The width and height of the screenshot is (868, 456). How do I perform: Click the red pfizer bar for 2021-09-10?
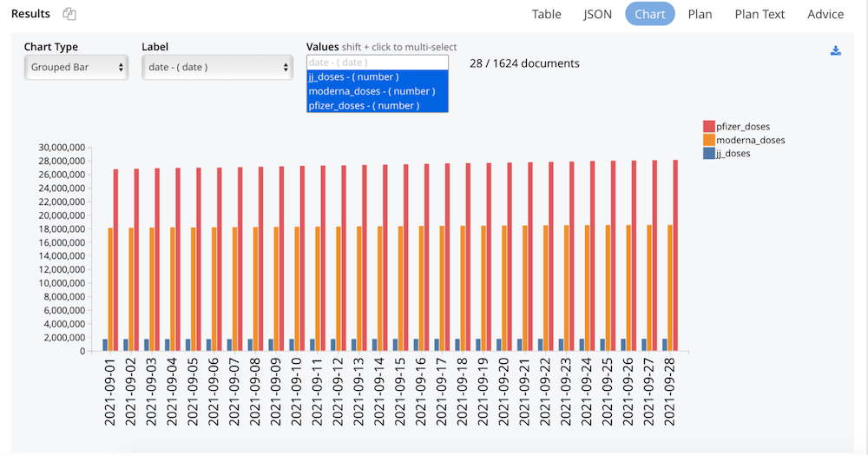click(x=302, y=258)
